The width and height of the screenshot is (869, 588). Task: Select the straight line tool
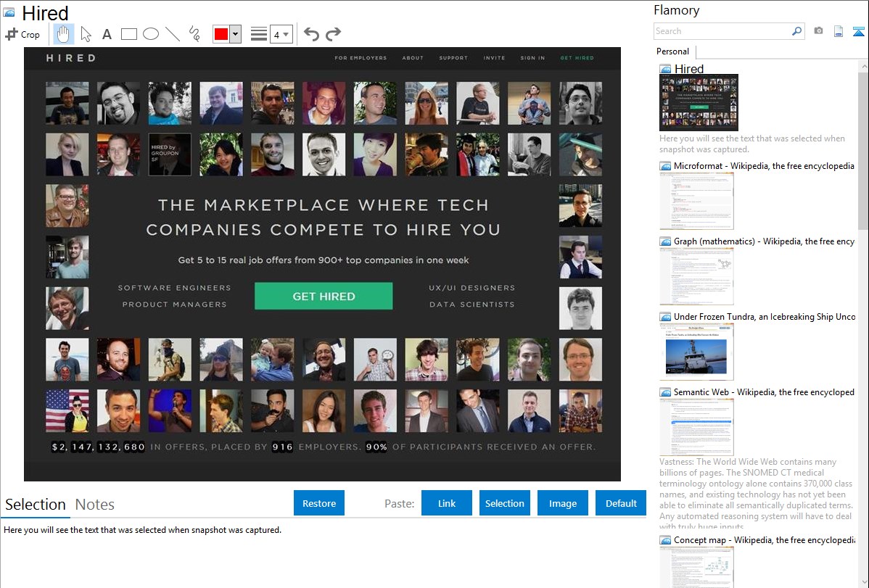point(173,34)
